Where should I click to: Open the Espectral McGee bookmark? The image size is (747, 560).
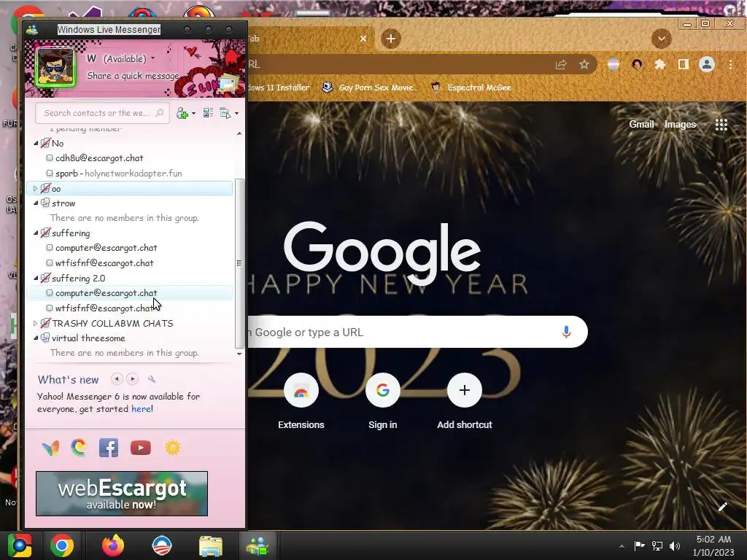pyautogui.click(x=471, y=87)
